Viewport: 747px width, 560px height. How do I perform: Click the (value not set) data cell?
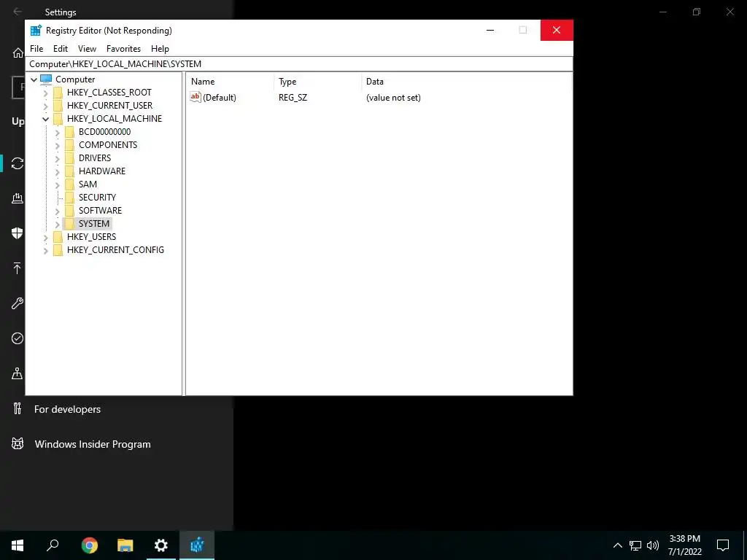(393, 98)
